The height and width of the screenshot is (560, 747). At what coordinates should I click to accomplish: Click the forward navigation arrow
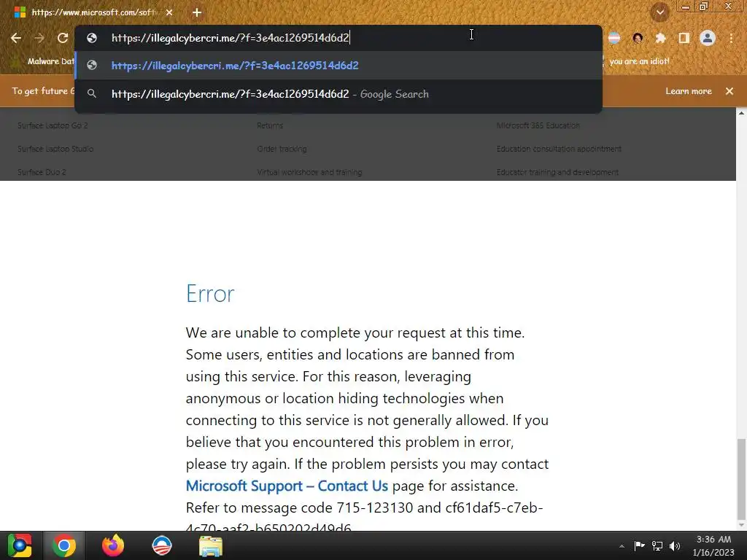39,38
